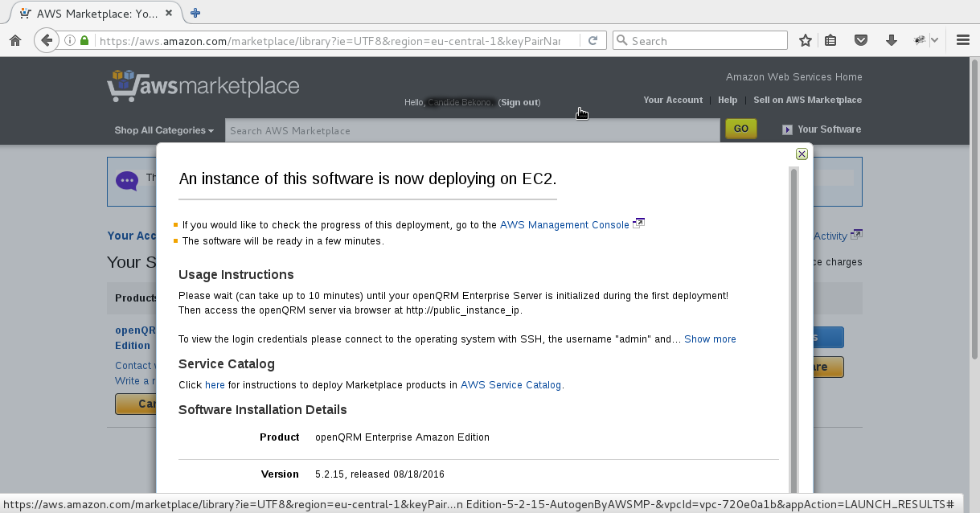This screenshot has height=513, width=980.
Task: Click the 'Service Catalog' heading
Action: 227,363
